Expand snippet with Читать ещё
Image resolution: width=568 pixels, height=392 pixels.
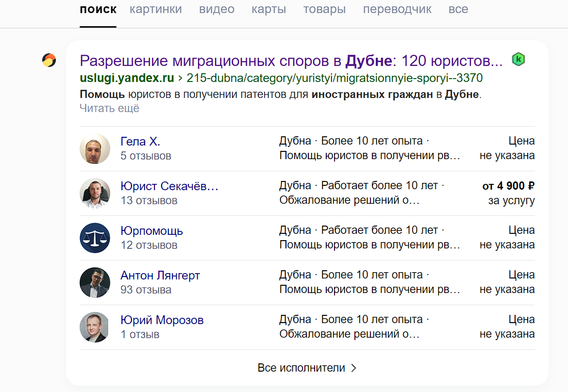[x=109, y=108]
